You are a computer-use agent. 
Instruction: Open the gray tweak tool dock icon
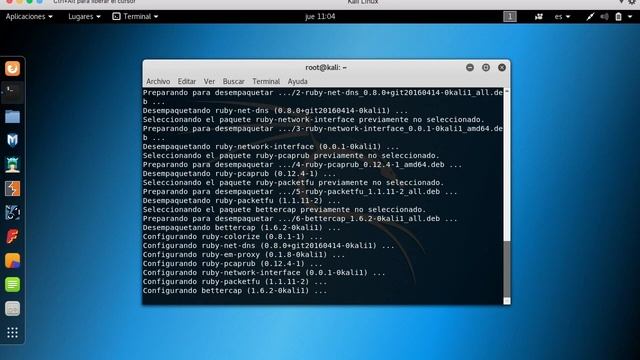[x=12, y=309]
